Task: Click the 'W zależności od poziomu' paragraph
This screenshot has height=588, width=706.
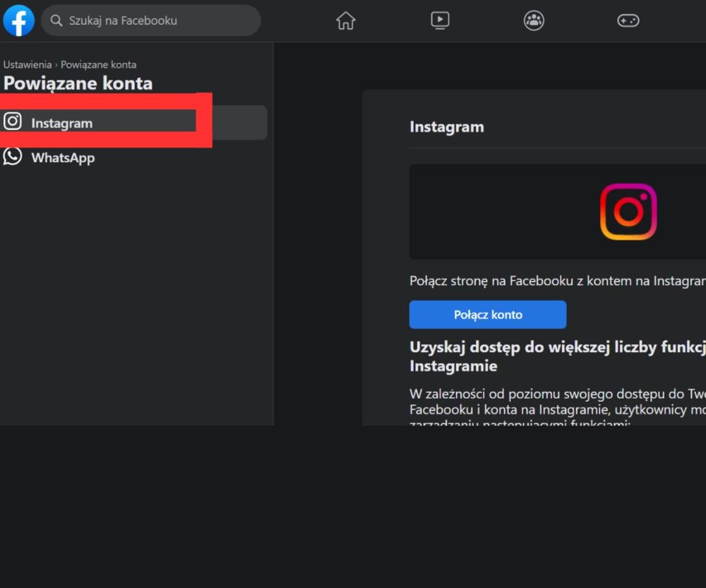Action: (558, 409)
